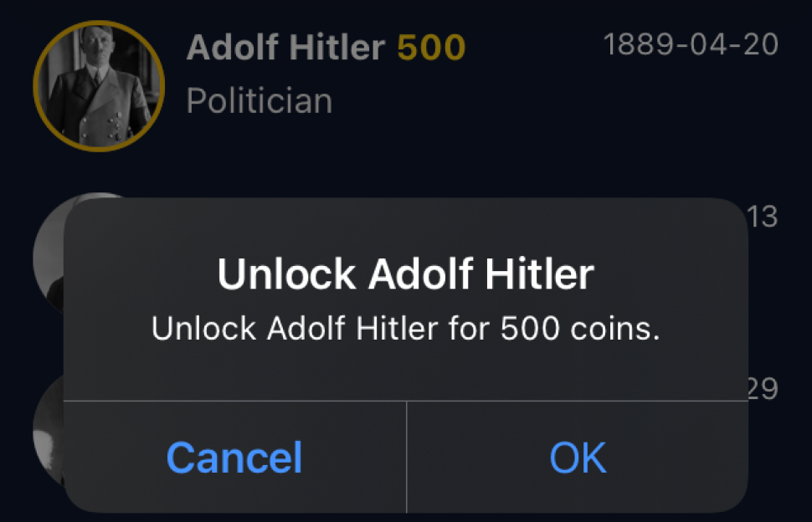Dismiss the unlock dialog with Cancel
The width and height of the screenshot is (812, 522).
[x=234, y=458]
